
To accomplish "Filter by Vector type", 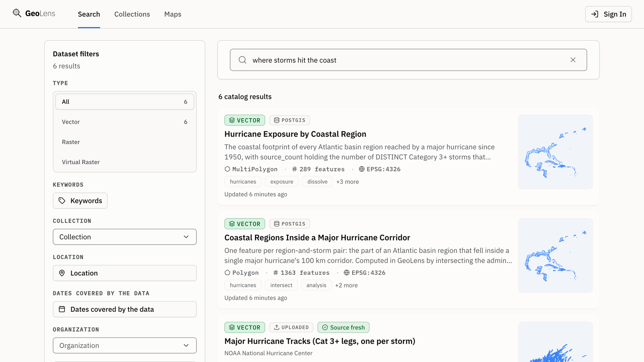I will 125,122.
